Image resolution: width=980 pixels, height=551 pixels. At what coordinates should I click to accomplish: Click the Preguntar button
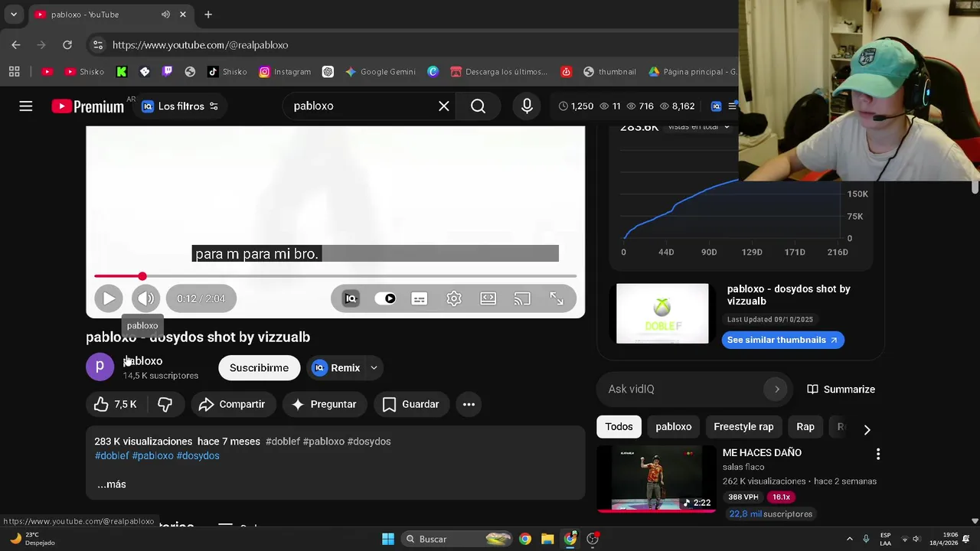325,404
